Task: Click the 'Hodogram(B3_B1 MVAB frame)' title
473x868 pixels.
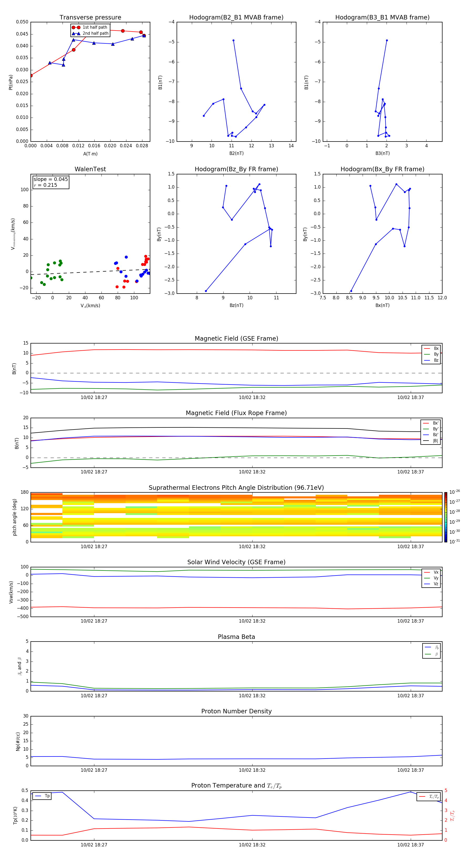Action: (x=382, y=18)
